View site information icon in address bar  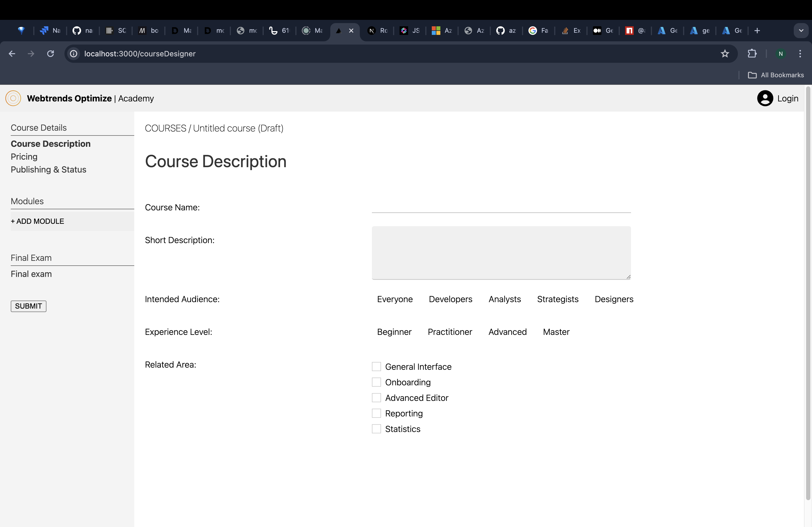[x=74, y=53]
